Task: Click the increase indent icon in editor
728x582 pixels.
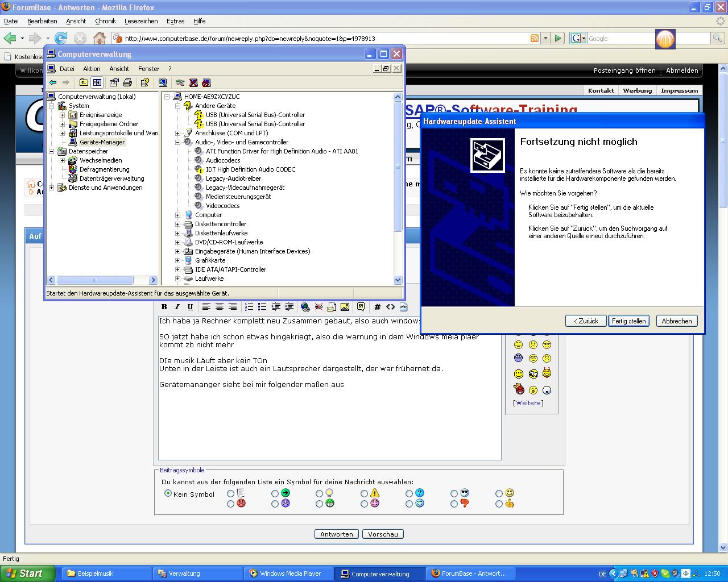Action: click(289, 307)
